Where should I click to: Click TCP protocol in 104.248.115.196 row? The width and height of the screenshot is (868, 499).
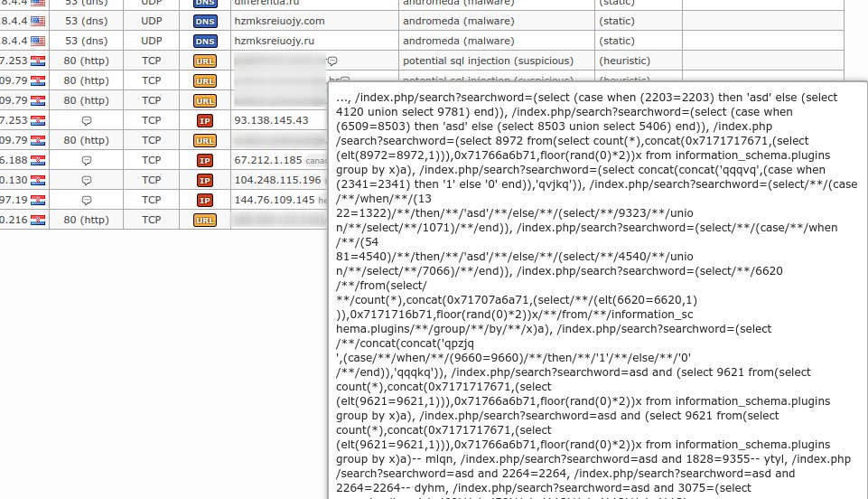click(151, 180)
